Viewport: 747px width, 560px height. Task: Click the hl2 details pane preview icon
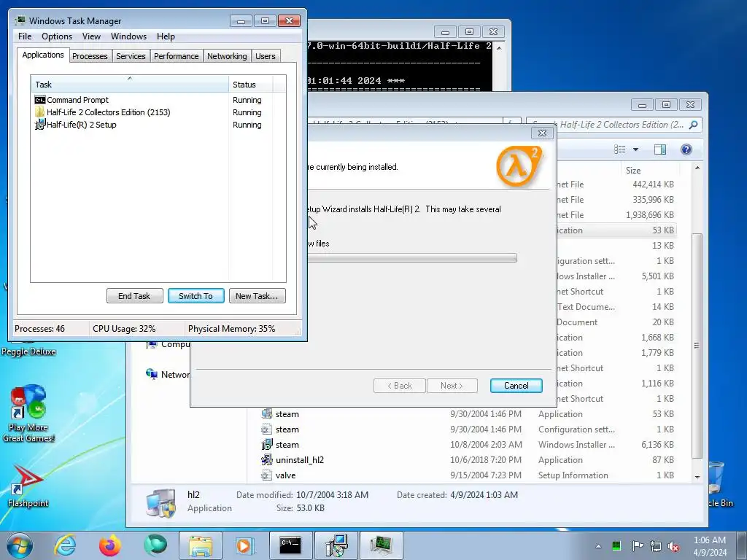(160, 503)
